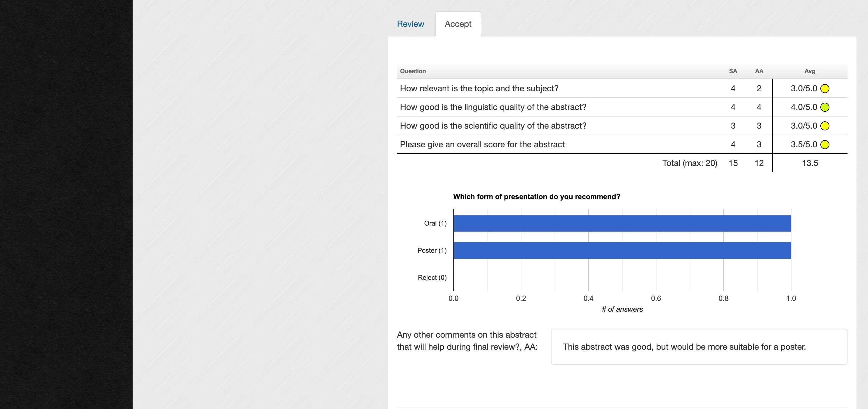868x409 pixels.
Task: Click the AA column header
Action: 759,71
